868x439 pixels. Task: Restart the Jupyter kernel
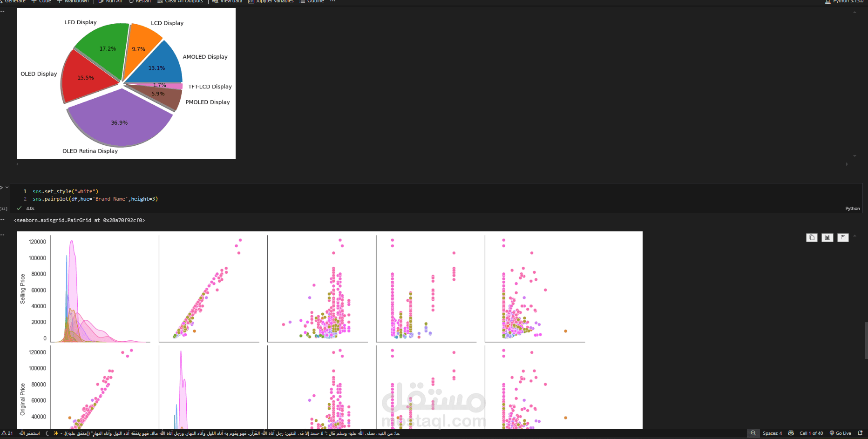(x=140, y=1)
